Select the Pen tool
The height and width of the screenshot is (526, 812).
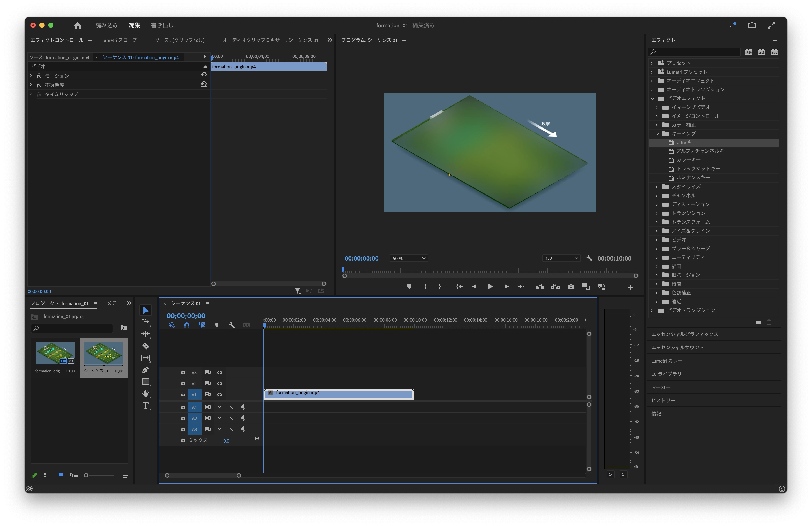tap(145, 370)
